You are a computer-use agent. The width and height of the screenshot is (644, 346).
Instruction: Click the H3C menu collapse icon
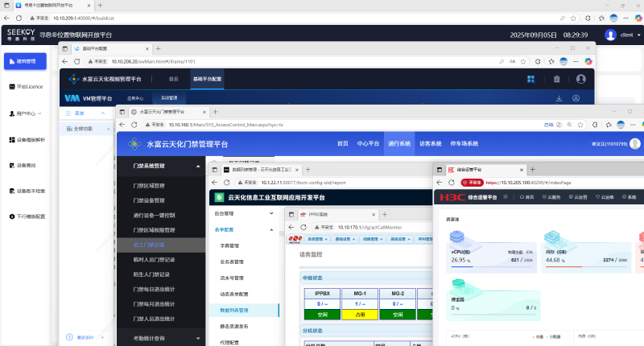pyautogui.click(x=506, y=197)
